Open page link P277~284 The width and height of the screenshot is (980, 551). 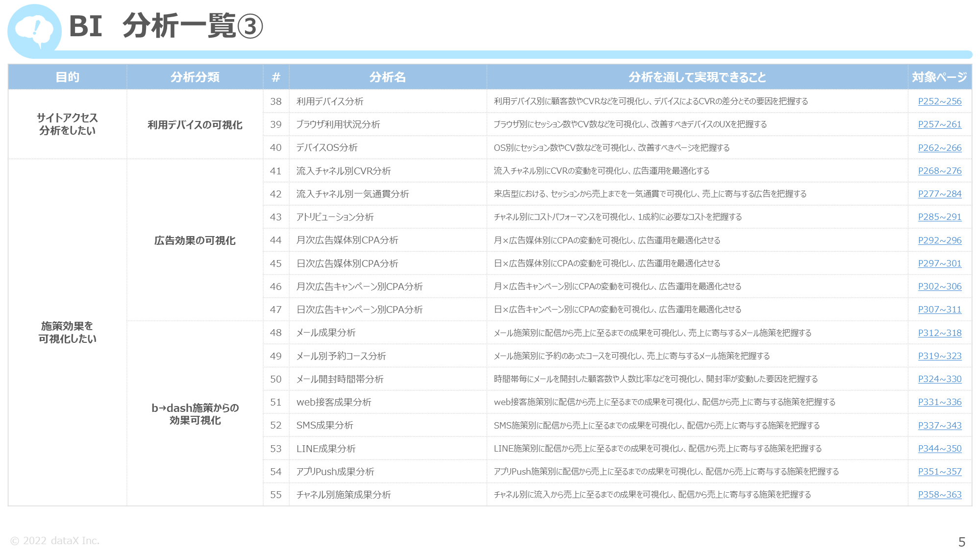pyautogui.click(x=939, y=194)
